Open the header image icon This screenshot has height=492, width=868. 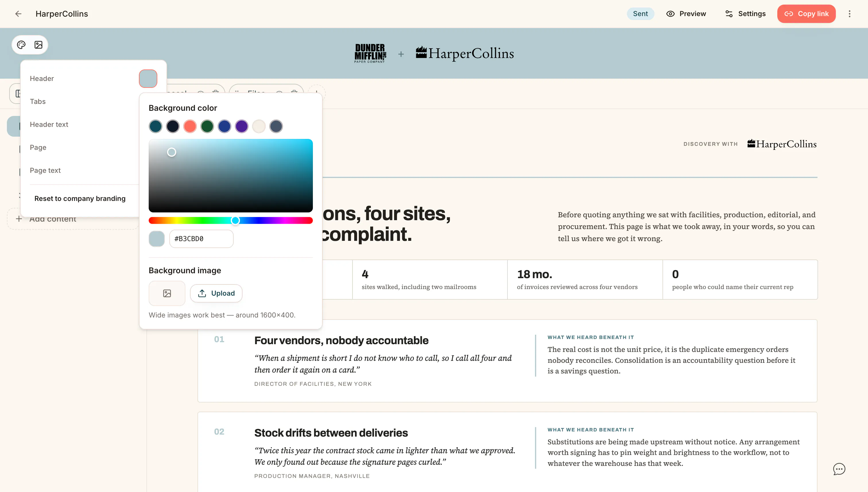pos(38,45)
